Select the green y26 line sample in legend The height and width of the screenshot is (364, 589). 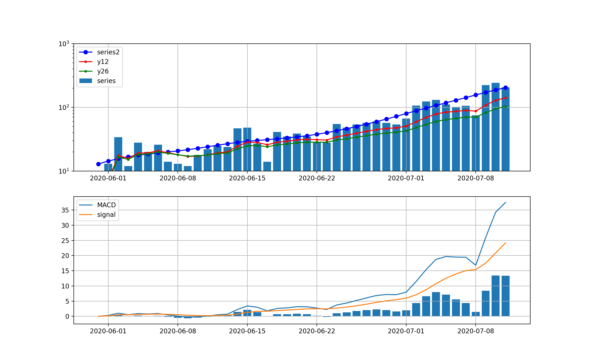tap(86, 71)
